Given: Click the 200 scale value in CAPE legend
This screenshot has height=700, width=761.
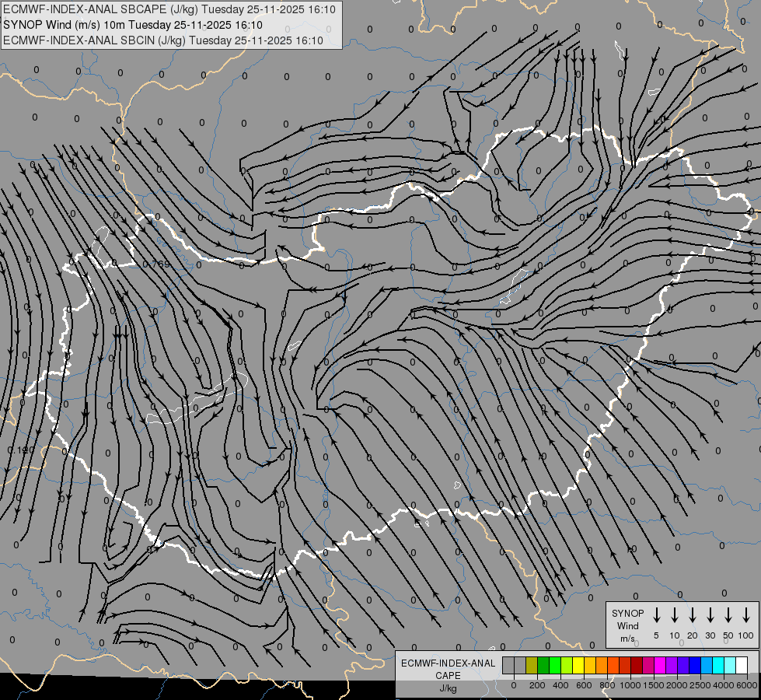Looking at the screenshot, I should pos(537,685).
